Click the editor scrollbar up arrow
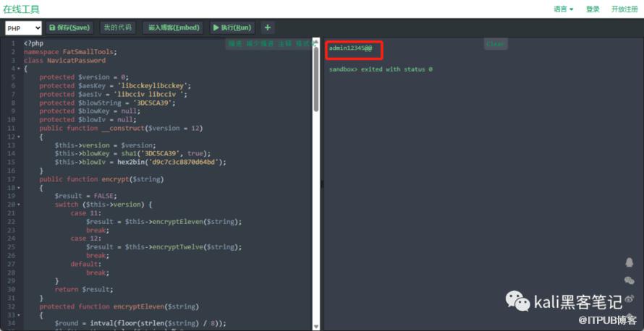Screen dimensions: 644x331 click(x=315, y=41)
